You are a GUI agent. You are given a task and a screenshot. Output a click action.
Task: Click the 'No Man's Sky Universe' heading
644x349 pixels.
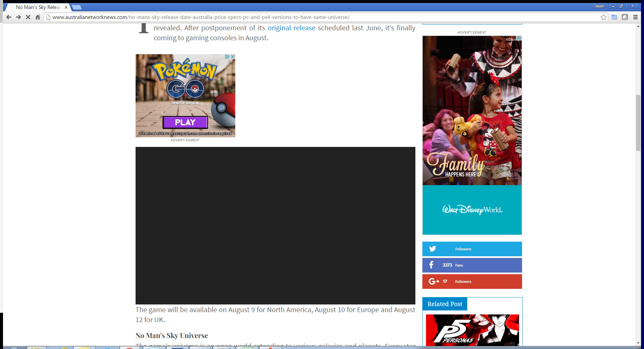(171, 335)
